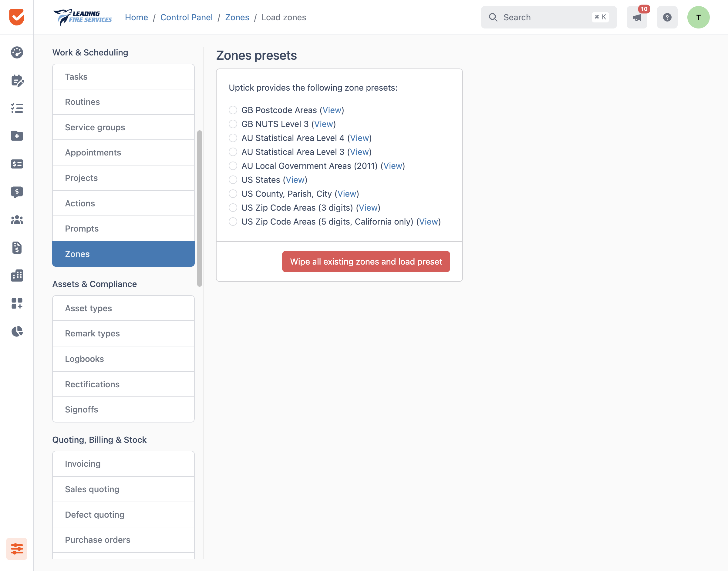Select GB NUTS Level 3 preset
The height and width of the screenshot is (571, 728).
(x=233, y=124)
